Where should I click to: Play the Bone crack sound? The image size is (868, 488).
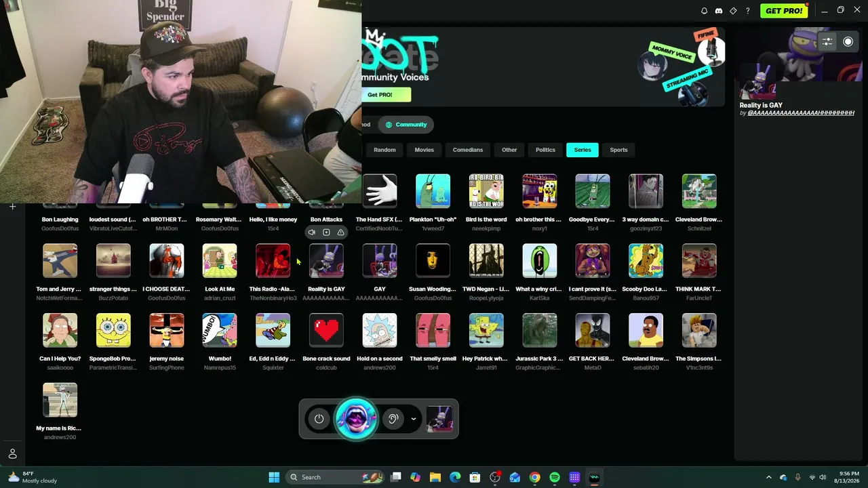pos(326,331)
